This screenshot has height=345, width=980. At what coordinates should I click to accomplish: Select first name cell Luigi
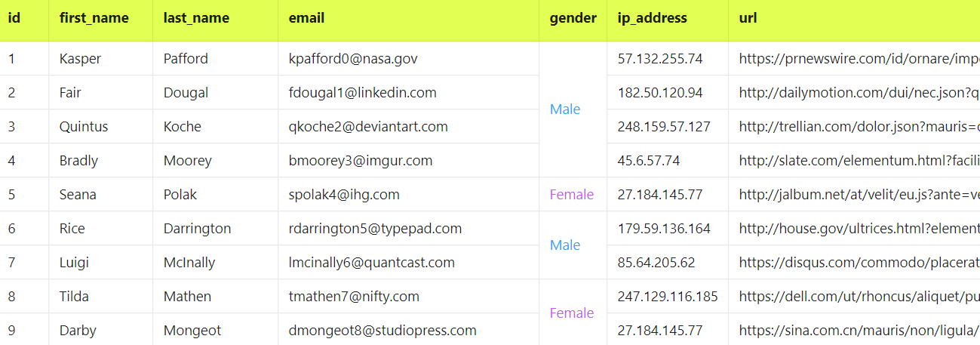tap(101, 262)
